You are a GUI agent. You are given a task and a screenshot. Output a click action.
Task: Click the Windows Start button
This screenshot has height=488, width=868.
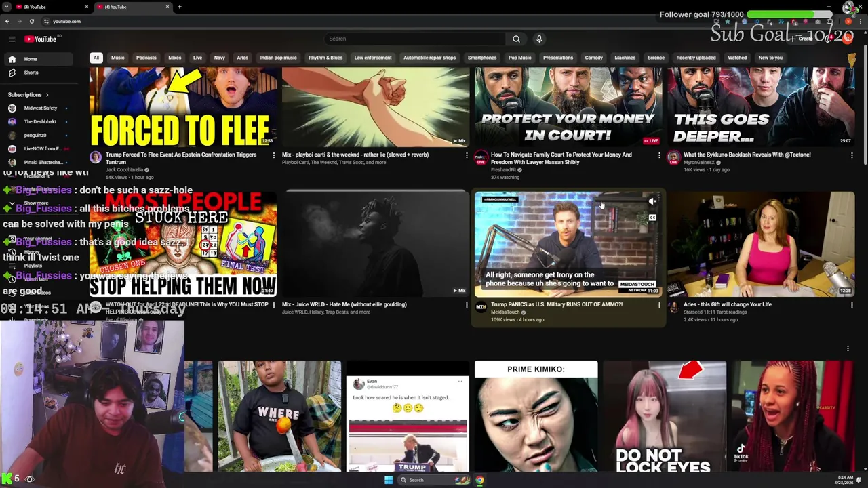(389, 480)
